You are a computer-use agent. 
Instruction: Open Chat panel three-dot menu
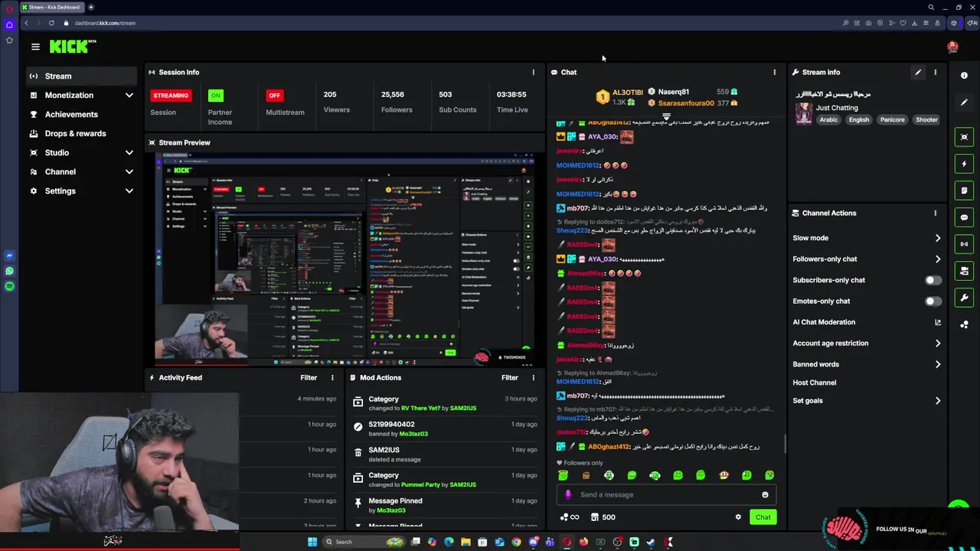pyautogui.click(x=774, y=73)
